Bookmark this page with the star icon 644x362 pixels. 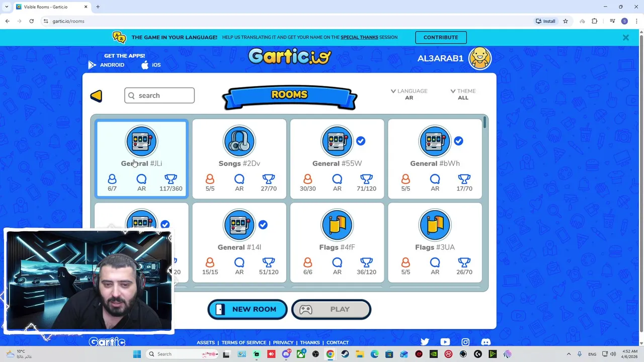(566, 21)
